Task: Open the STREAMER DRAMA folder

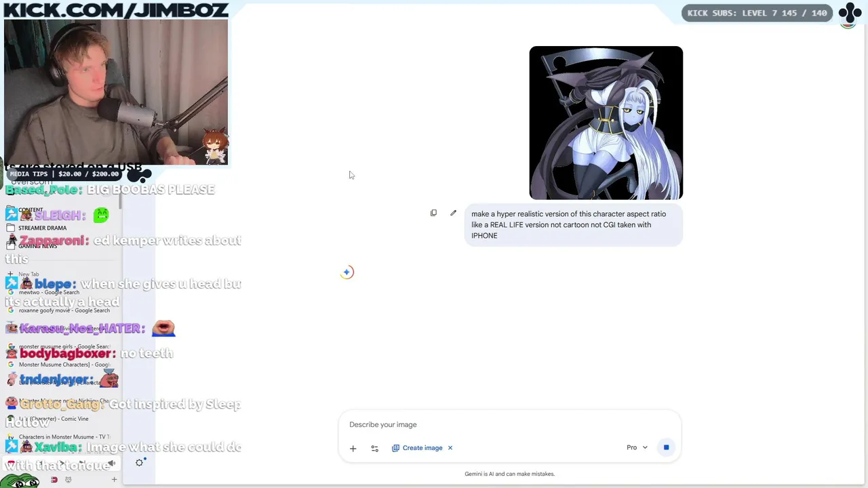Action: (x=42, y=228)
